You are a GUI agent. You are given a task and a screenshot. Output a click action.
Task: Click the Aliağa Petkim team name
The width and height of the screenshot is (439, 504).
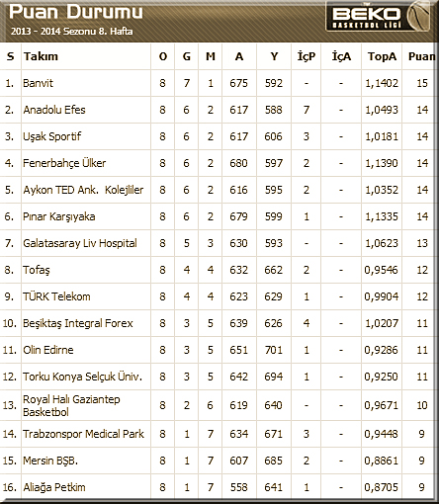[x=54, y=487]
